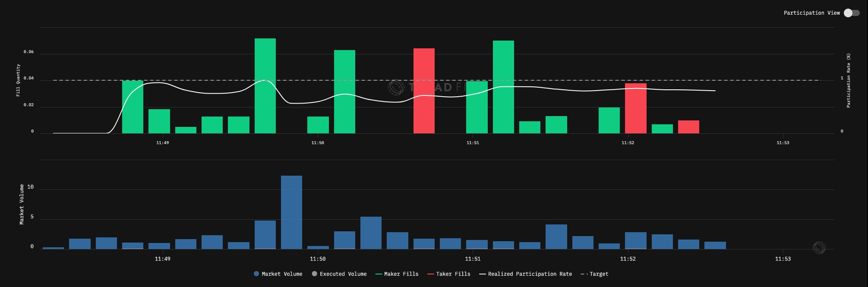Screen dimensions: 868x287
Task: Hide the Market Volume series via legend label
Action: coord(282,274)
